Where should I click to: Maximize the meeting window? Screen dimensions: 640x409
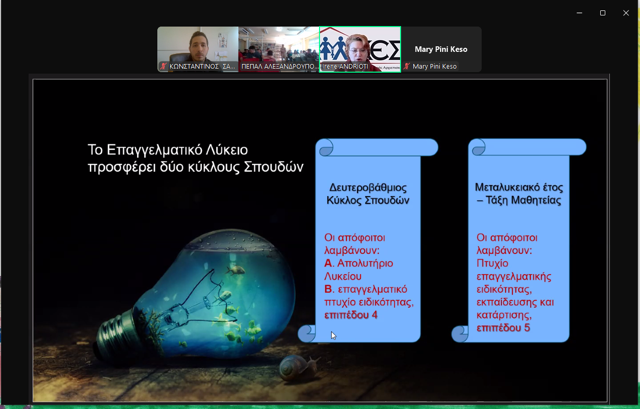point(602,12)
